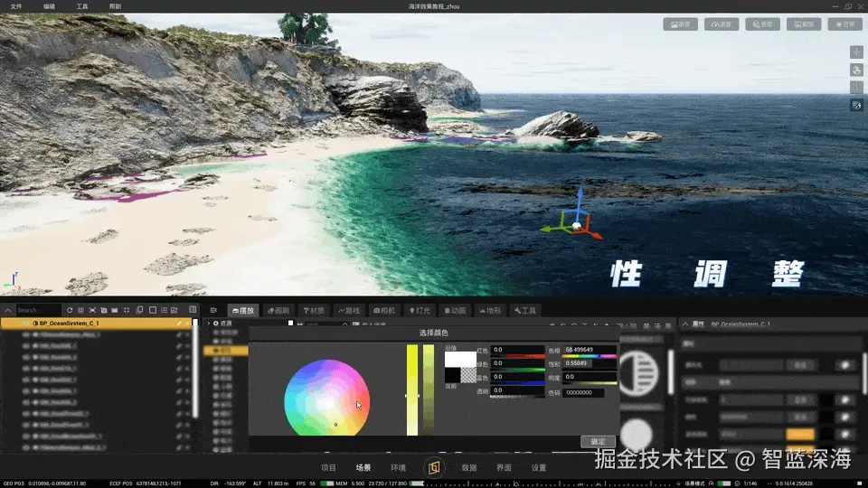868x488 pixels.
Task: Collapse the outliner panel with the chevron
Action: point(8,310)
